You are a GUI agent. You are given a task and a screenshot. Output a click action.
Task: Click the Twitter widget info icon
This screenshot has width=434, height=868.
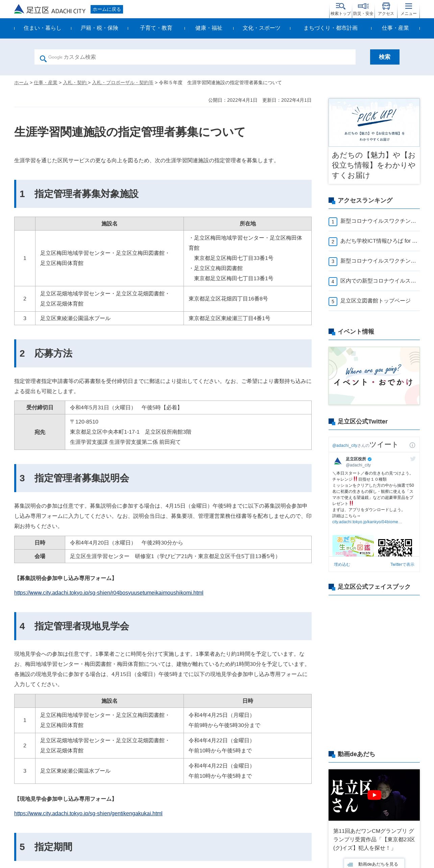(x=412, y=445)
